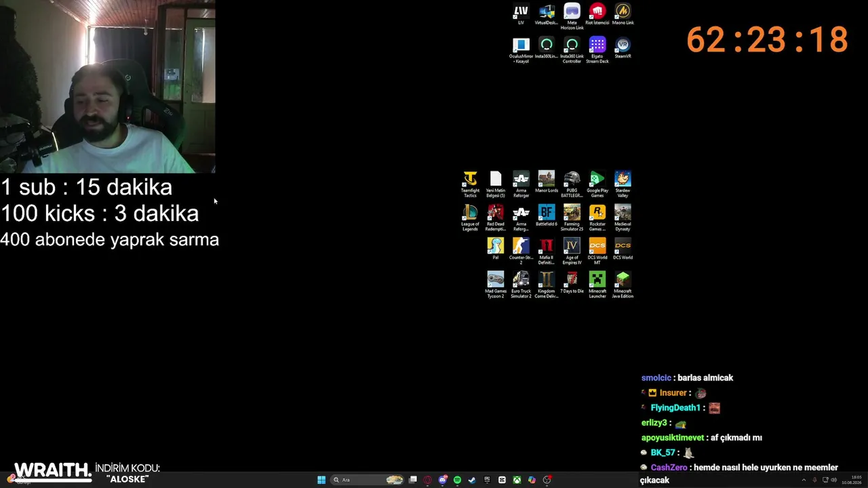Screen dimensions: 868x488
Task: Click the Insurer chat username
Action: point(673,393)
